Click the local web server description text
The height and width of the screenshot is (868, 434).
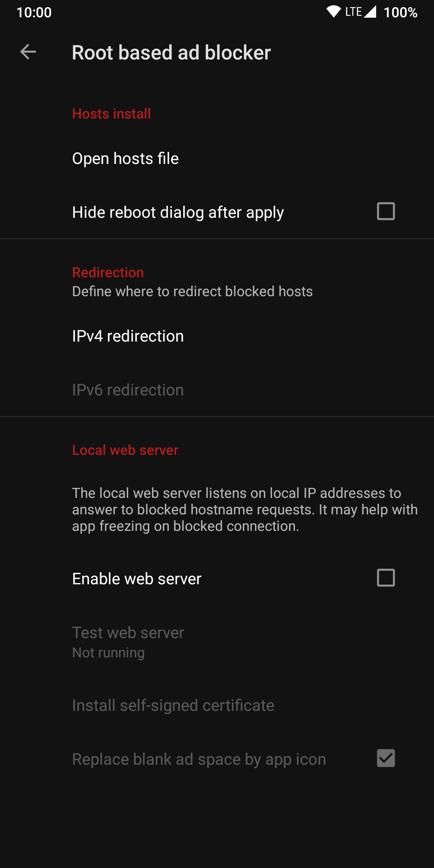[244, 510]
